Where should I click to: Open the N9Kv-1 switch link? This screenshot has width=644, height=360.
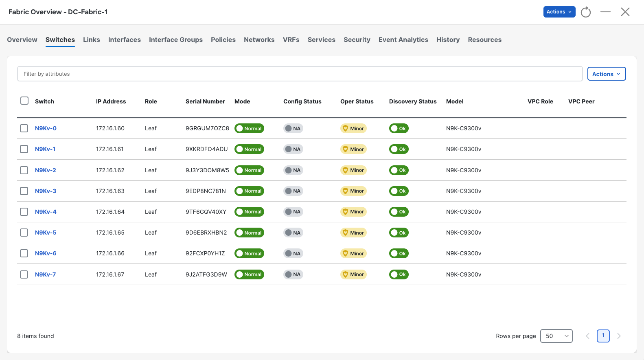click(45, 149)
